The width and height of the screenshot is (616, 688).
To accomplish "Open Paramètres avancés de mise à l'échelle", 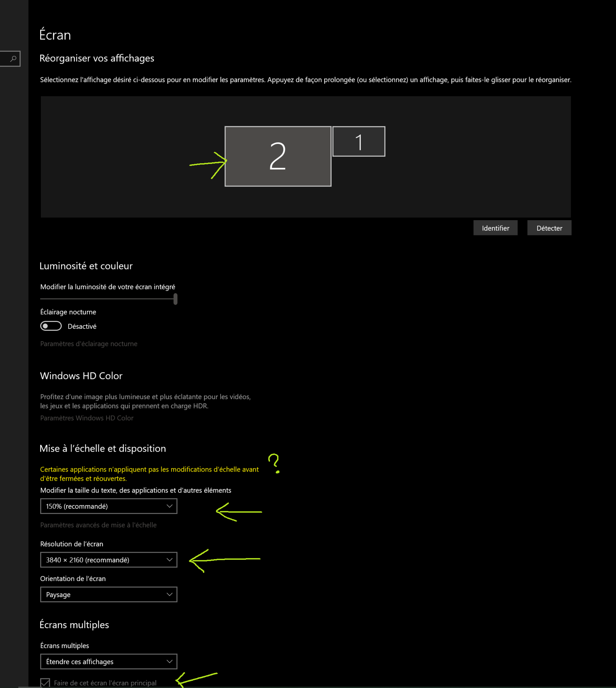I will coord(98,525).
